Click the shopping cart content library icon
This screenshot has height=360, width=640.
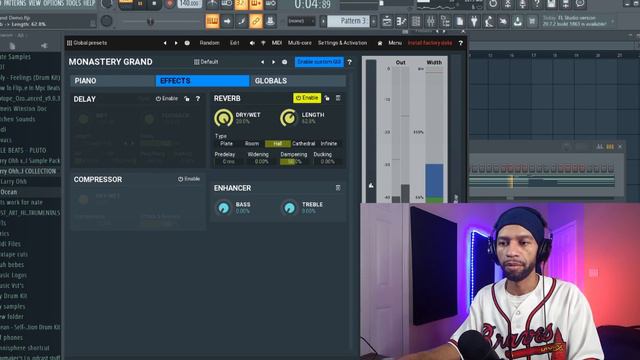[532, 21]
